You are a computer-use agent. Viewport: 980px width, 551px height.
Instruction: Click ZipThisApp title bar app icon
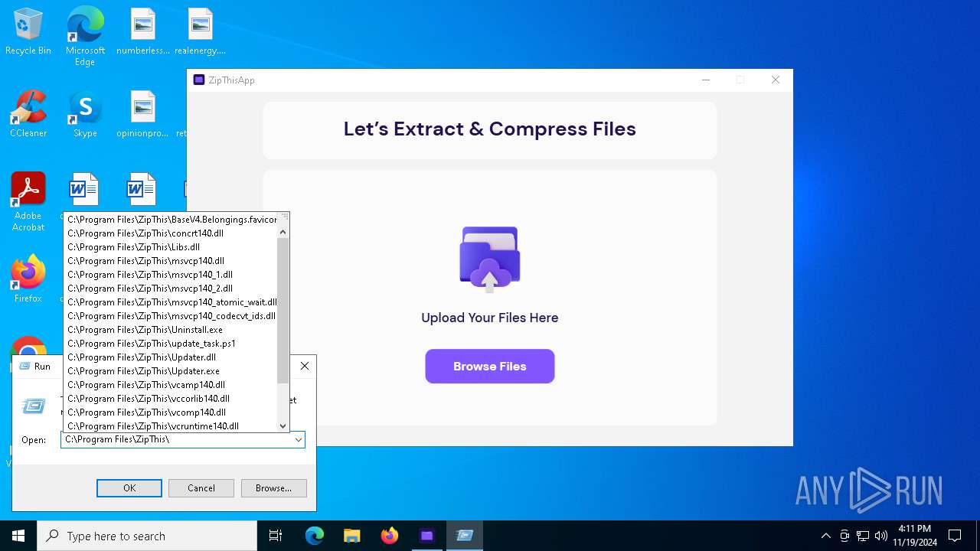199,80
